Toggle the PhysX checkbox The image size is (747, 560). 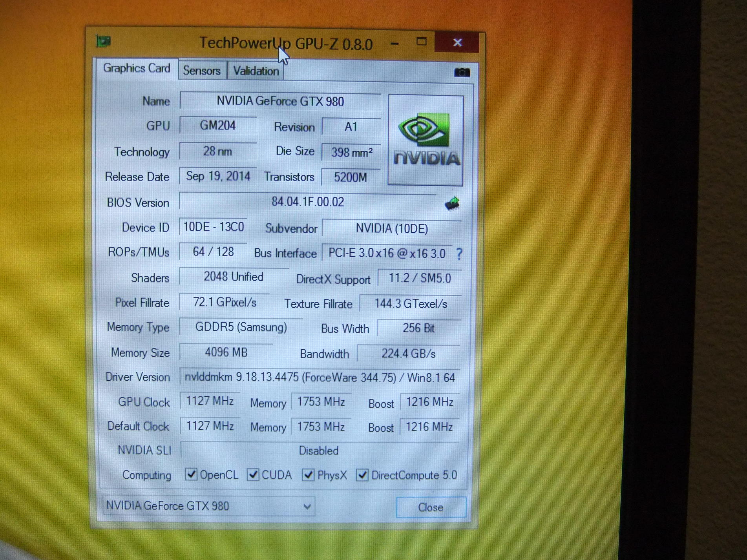(308, 475)
